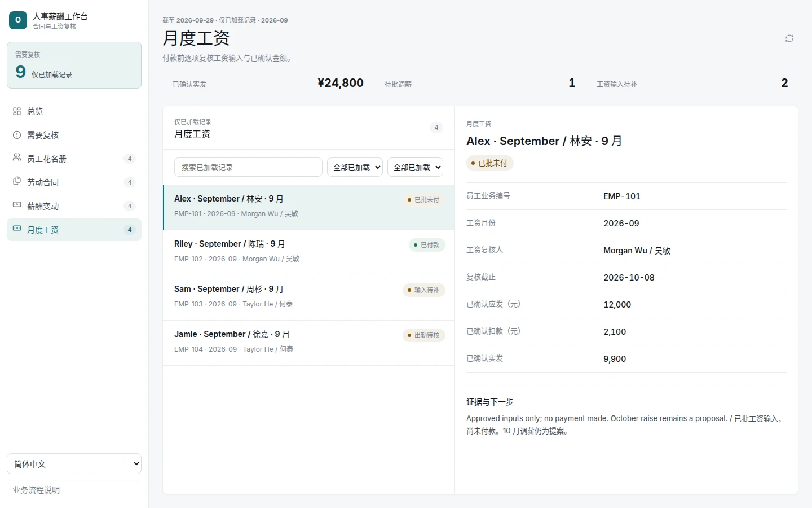This screenshot has height=508, width=812.
Task: Click the 2026-10-08 review deadline value
Action: click(x=629, y=278)
